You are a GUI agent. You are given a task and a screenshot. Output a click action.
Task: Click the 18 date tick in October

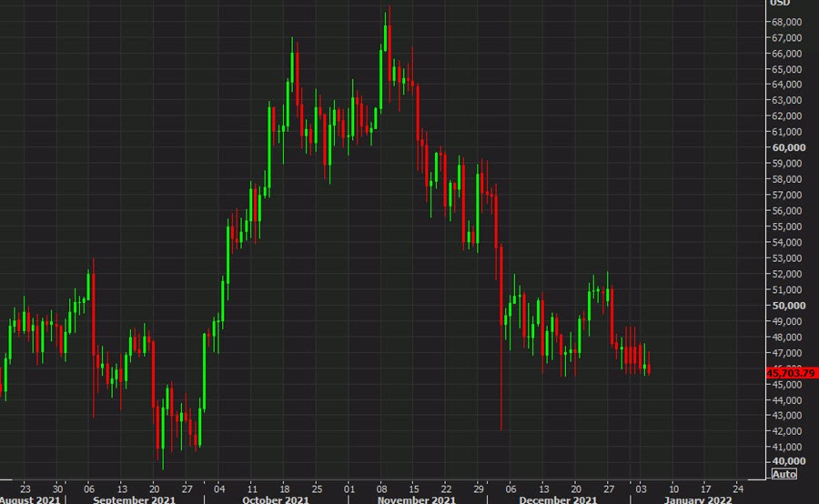click(x=285, y=485)
